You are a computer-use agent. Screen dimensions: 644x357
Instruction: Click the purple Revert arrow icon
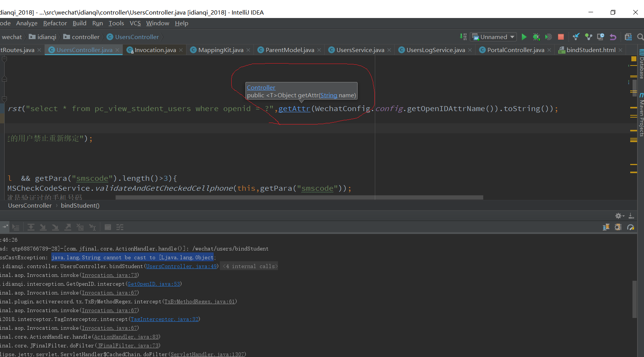[x=613, y=37]
